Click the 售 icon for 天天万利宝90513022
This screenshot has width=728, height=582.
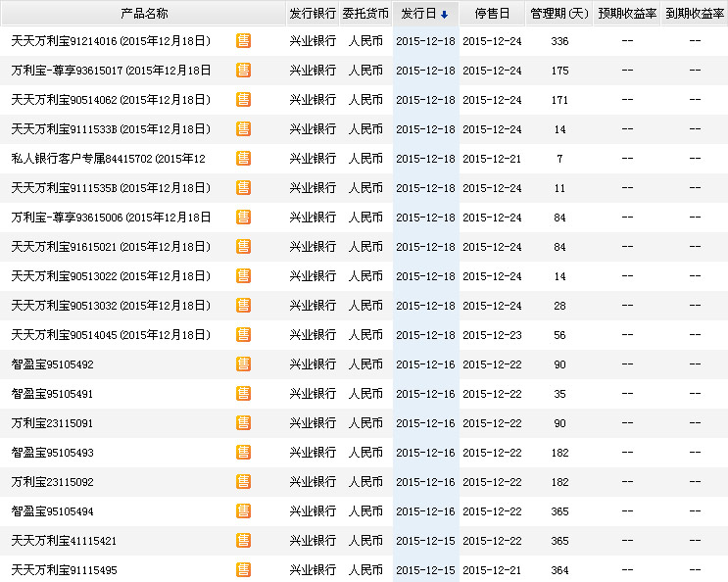(x=243, y=275)
